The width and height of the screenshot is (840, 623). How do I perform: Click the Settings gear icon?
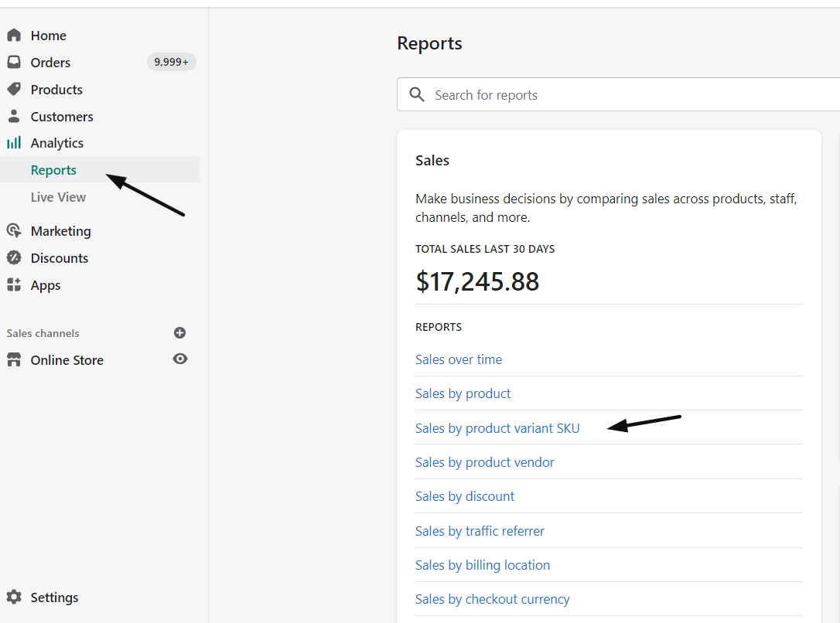(14, 597)
